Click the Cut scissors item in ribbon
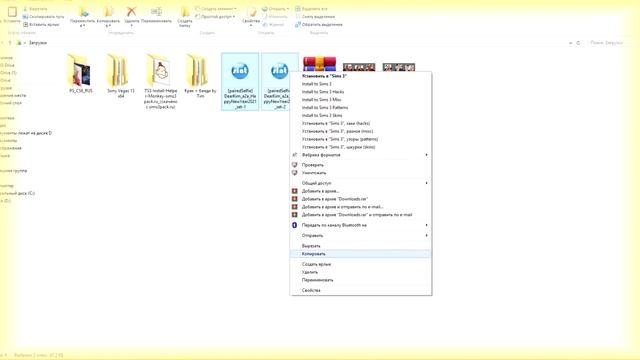Image resolution: width=640 pixels, height=360 pixels. [x=35, y=9]
